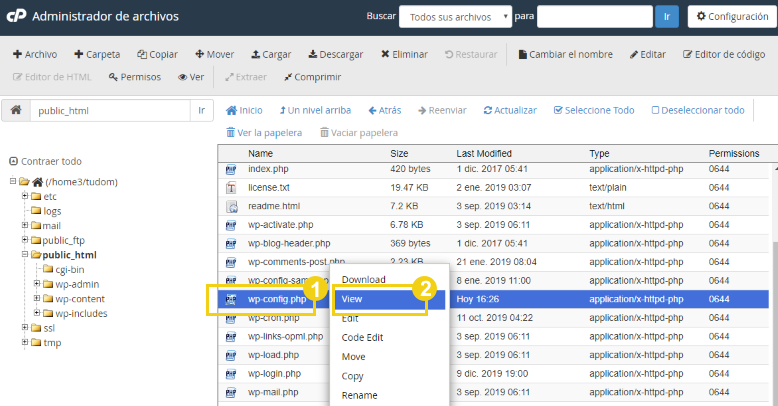Image resolution: width=778 pixels, height=406 pixels.
Task: Go back with Atrás
Action: coord(385,110)
